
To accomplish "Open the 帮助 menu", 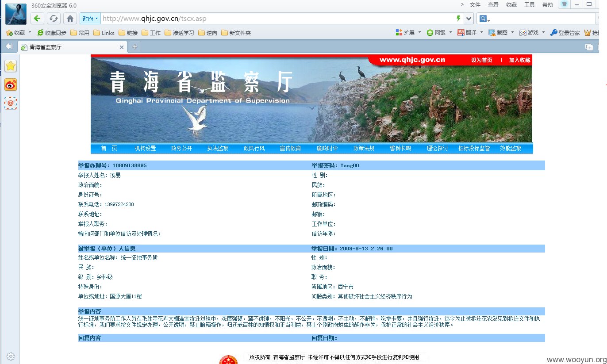I will (548, 5).
